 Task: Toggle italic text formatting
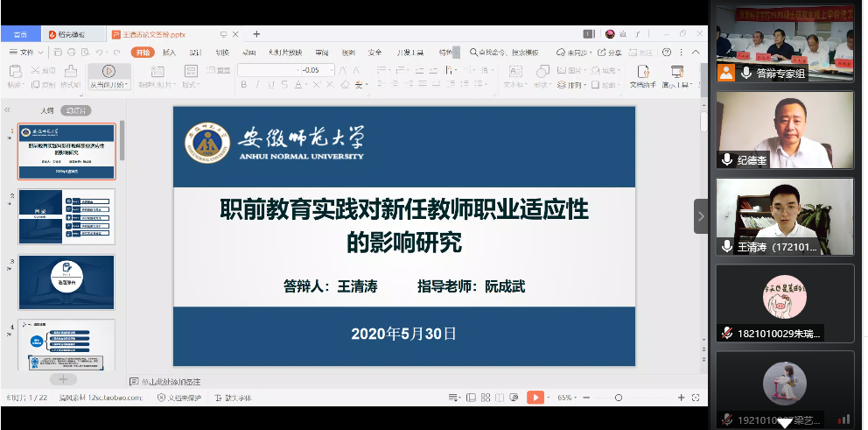pos(258,85)
